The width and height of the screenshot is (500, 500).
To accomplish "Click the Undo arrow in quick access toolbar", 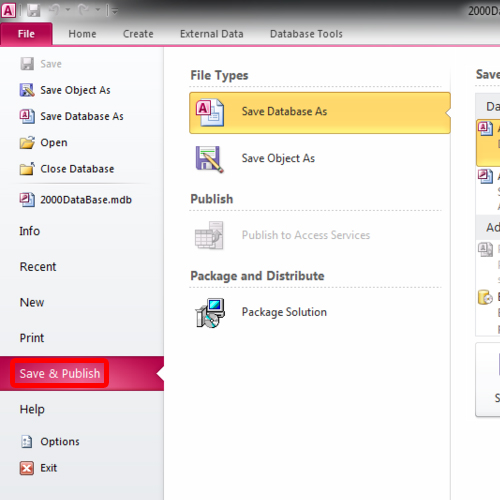I will click(54, 10).
